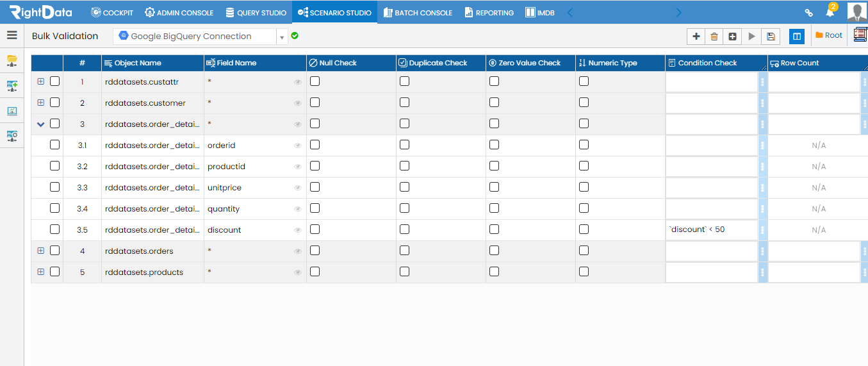Open the hamburger menu icon

point(12,35)
